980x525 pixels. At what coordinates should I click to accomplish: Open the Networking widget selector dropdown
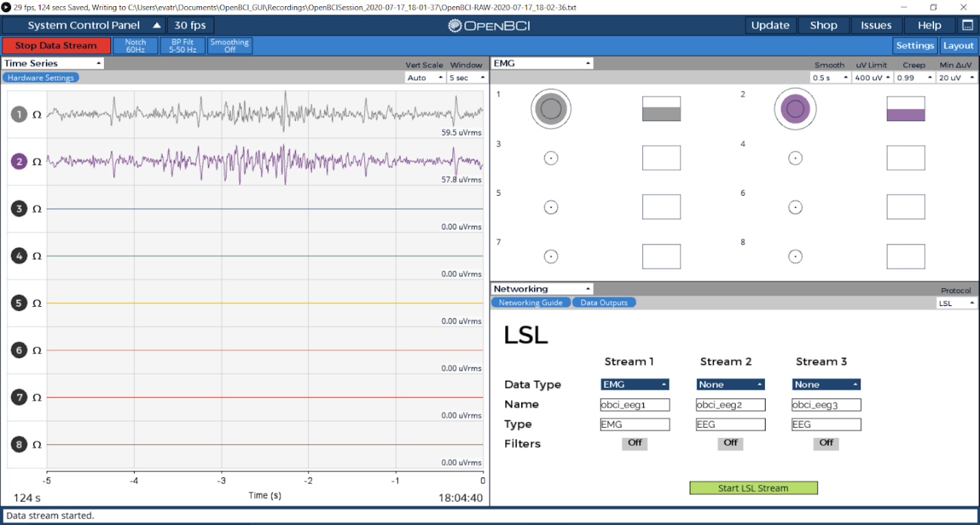pos(542,289)
